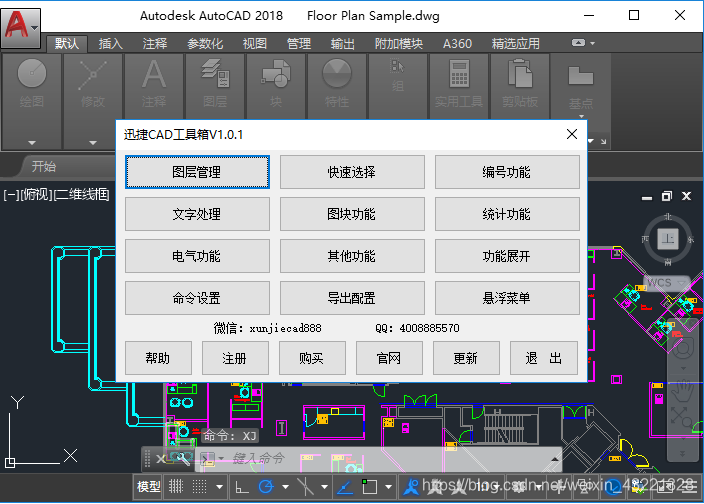This screenshot has height=504, width=704.
Task: Open the SteeringWheels navigation tool
Action: pos(683,349)
